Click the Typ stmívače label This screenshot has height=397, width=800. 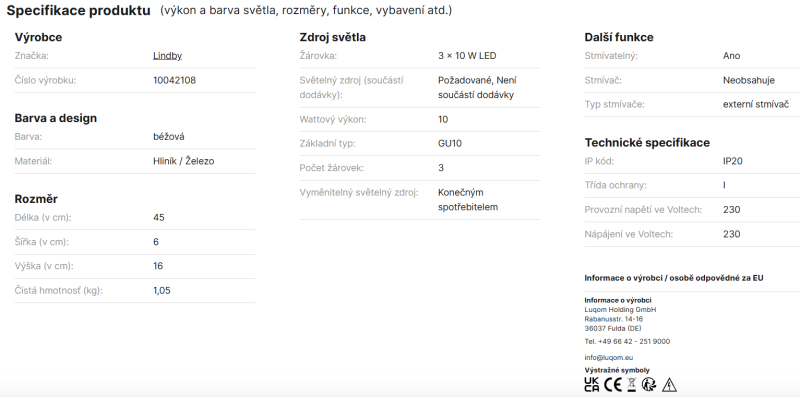[615, 105]
